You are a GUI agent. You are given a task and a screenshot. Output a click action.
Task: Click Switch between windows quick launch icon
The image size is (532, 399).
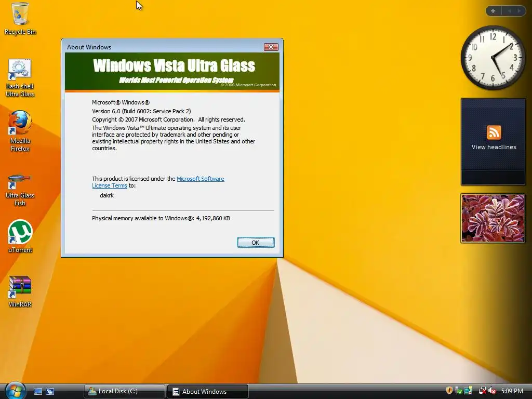pos(50,392)
